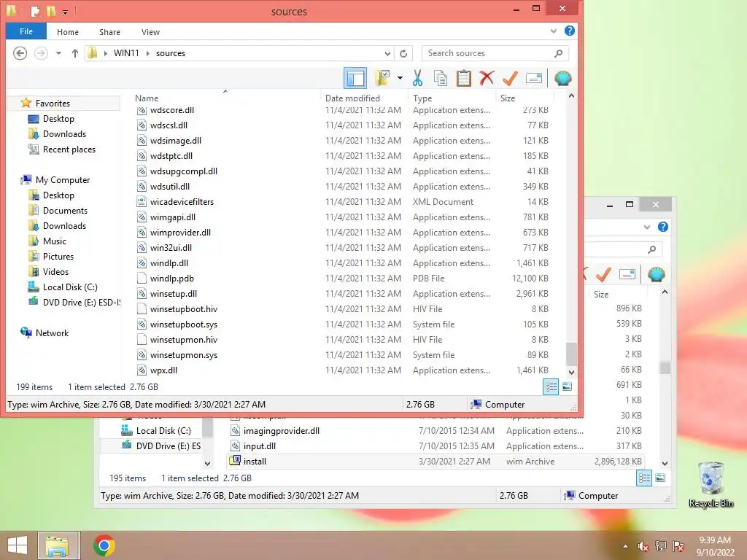
Task: Click scroll-up arrow in sources file list
Action: pos(571,96)
